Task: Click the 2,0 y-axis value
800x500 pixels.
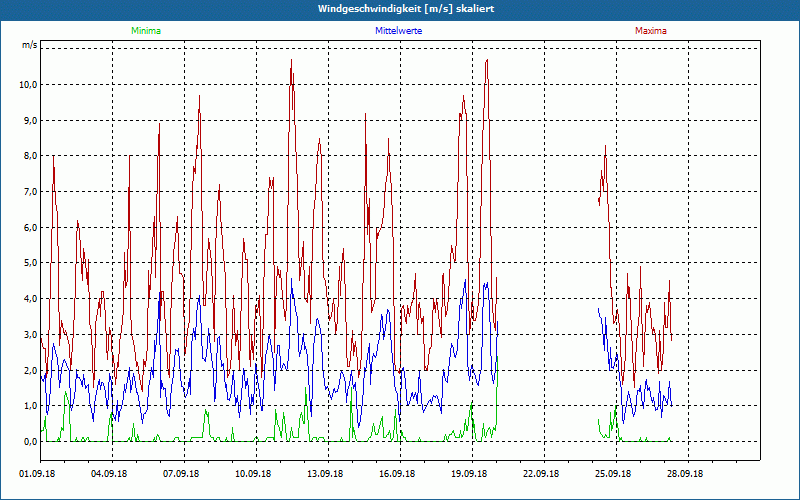Action: pyautogui.click(x=30, y=370)
